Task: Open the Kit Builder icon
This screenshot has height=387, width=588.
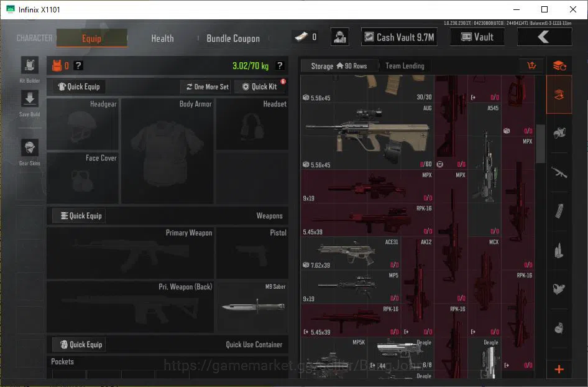Action: point(30,65)
